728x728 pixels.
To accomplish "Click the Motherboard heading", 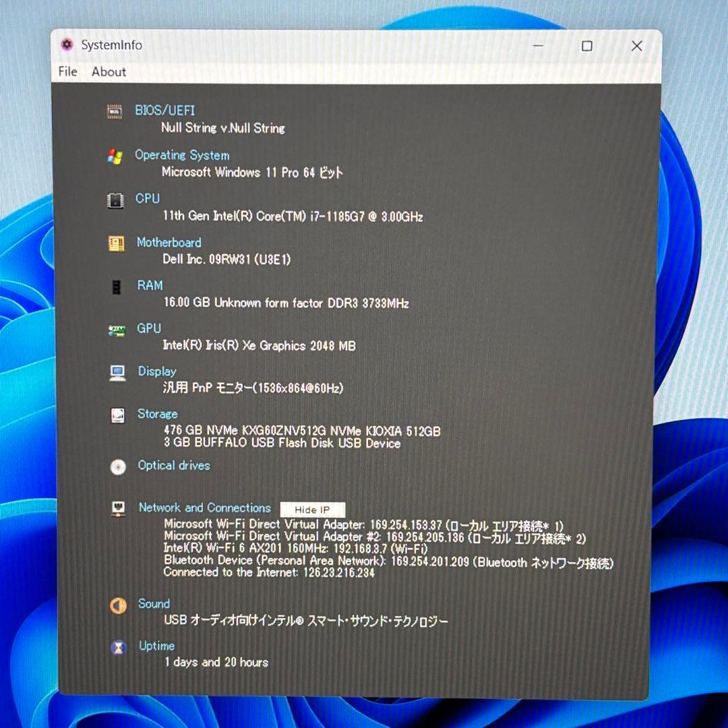I will pos(169,243).
